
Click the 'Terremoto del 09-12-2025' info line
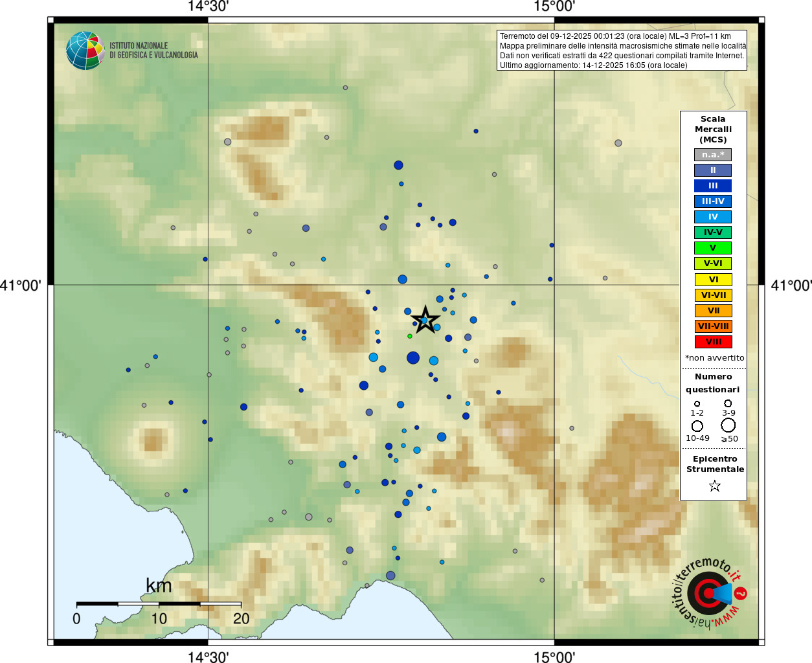coord(615,36)
